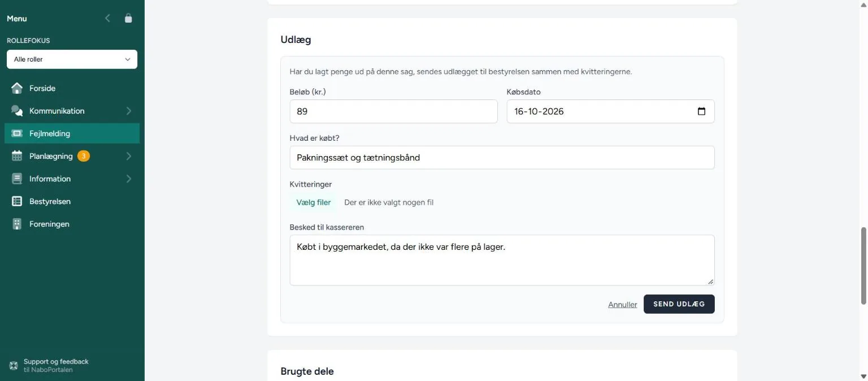The width and height of the screenshot is (868, 381).
Task: Click the Bestyrelsen list icon
Action: tap(17, 201)
